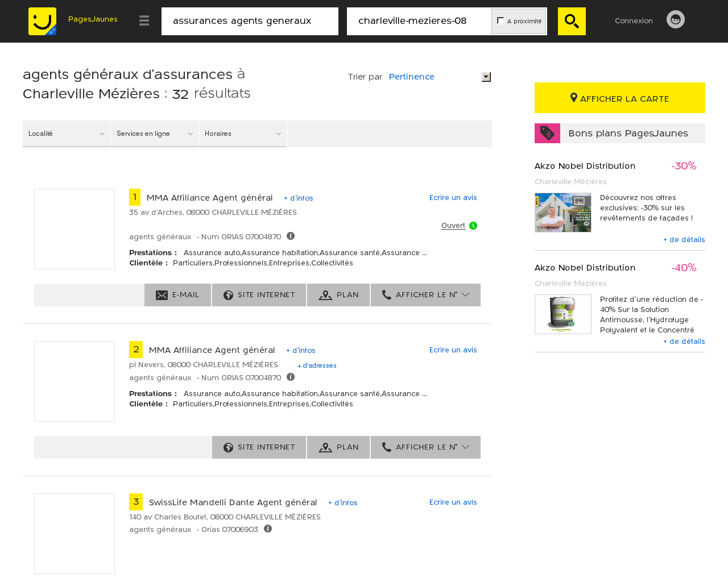
Task: Click address 35 av d'Arches
Action: click(x=213, y=213)
